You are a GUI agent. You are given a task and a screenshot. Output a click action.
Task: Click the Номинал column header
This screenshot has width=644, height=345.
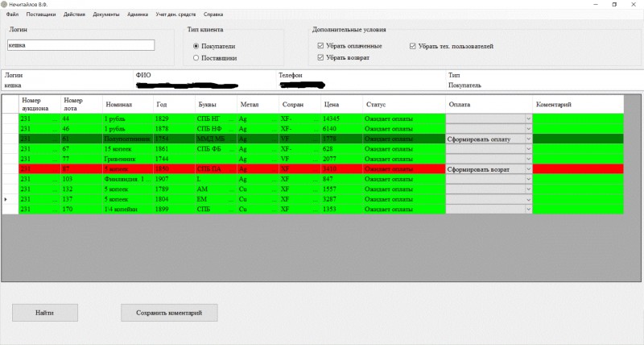point(128,105)
